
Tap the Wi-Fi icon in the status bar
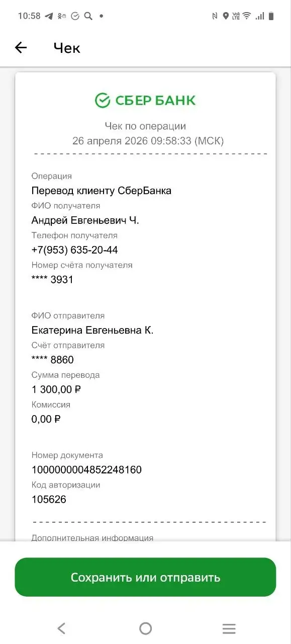(246, 16)
